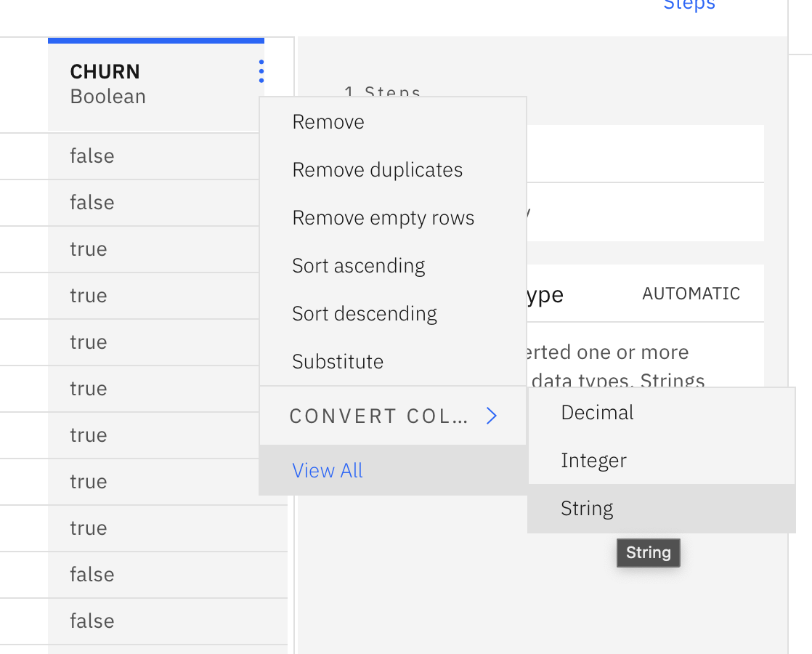Sort the CHURN column ascending
Image resolution: width=812 pixels, height=654 pixels.
click(x=358, y=266)
